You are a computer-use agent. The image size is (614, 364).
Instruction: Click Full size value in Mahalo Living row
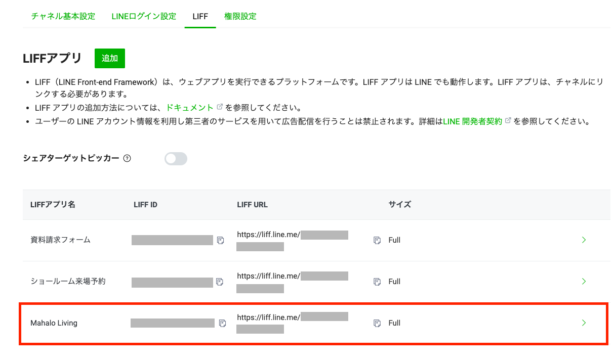[394, 323]
